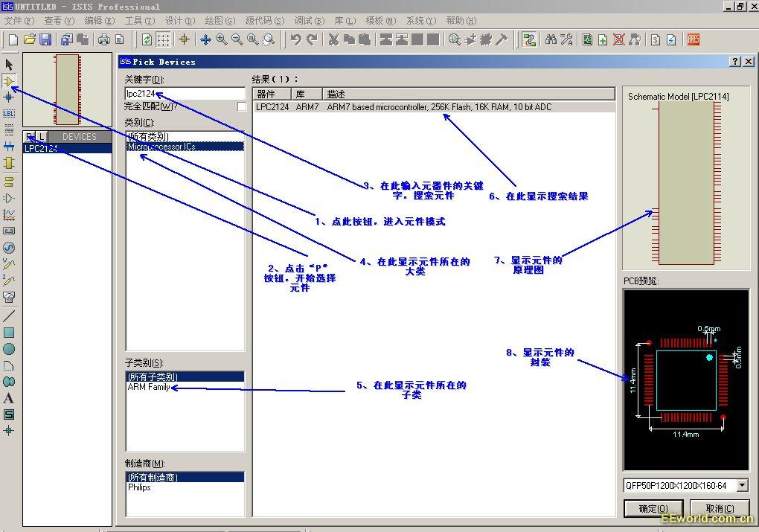Click the Print printer icon
The width and height of the screenshot is (759, 532).
[103, 39]
